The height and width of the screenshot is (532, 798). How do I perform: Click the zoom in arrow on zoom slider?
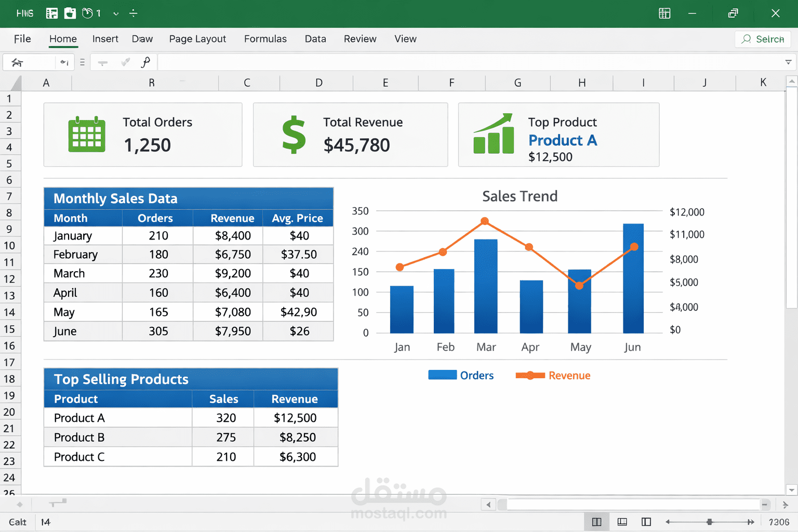tap(751, 522)
